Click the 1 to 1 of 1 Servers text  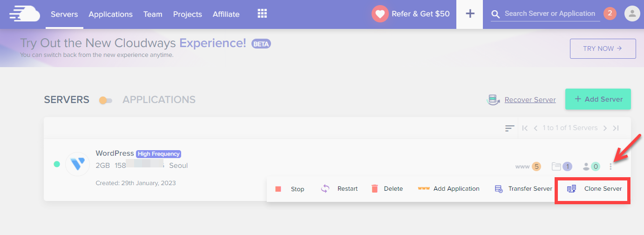tap(570, 128)
